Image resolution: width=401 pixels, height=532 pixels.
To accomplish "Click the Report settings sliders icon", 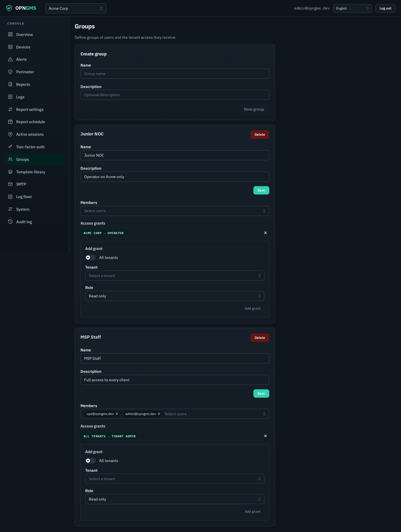I will [10, 109].
